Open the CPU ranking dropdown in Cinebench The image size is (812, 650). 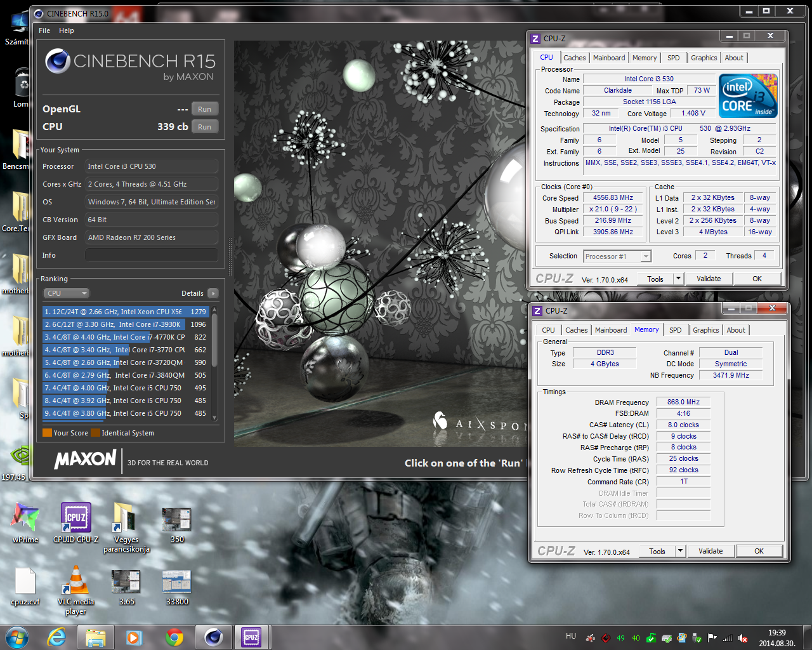tap(67, 293)
